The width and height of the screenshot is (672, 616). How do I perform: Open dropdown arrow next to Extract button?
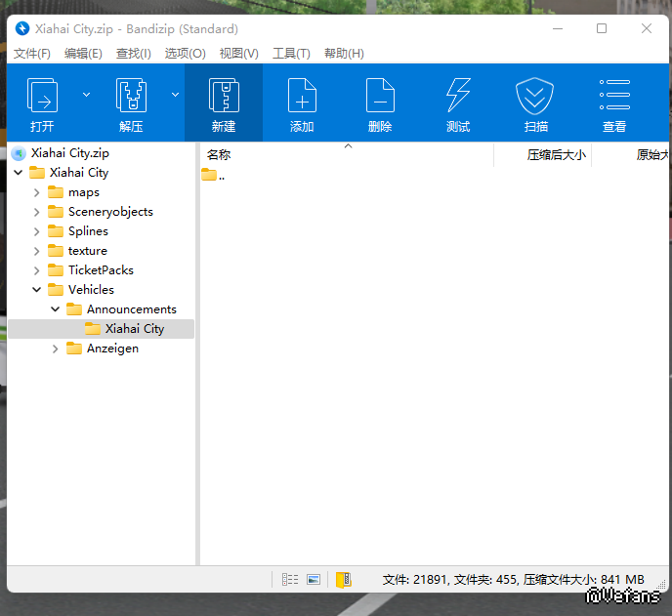[175, 95]
